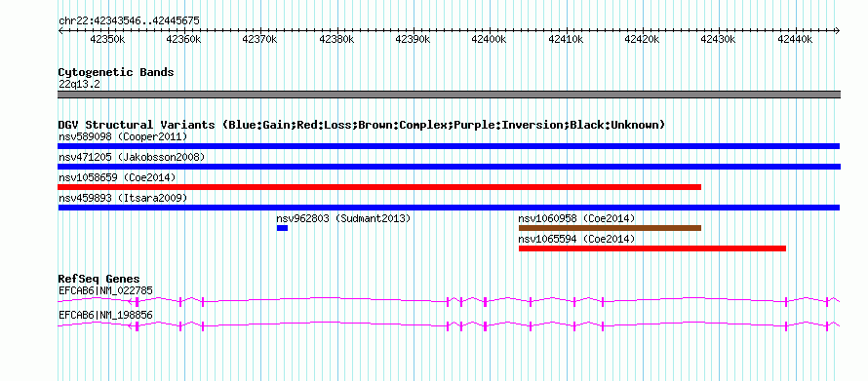
Task: Select the EFCAB6 NM_198856 transcript track line
Action: (449, 325)
